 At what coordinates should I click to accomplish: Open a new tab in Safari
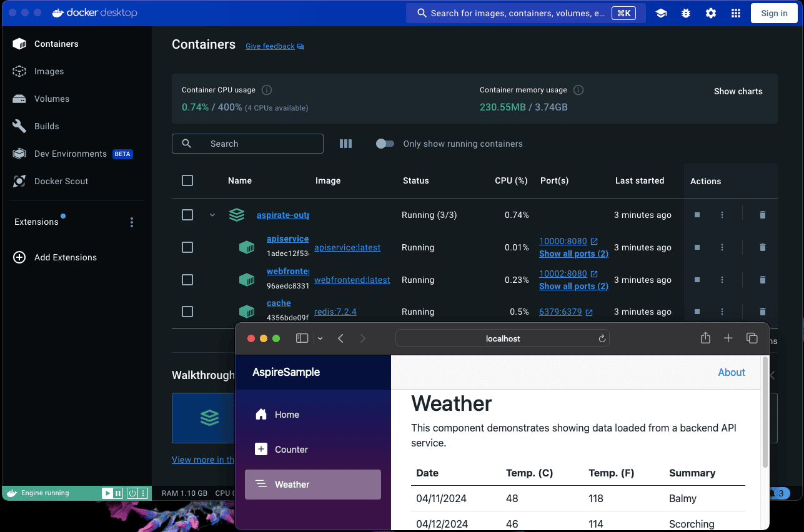click(x=728, y=338)
